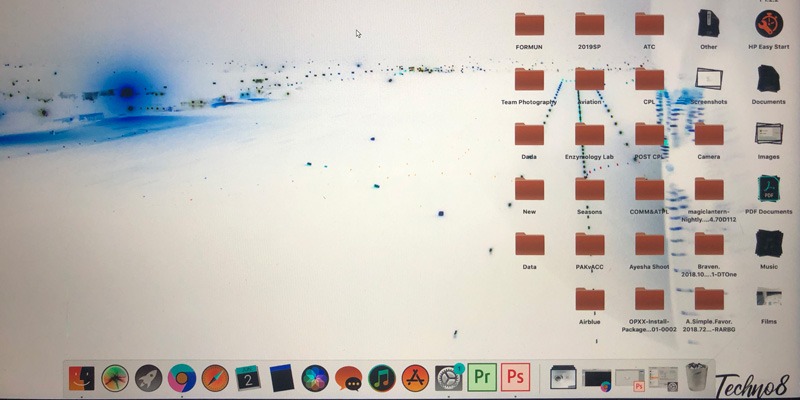Open the Trash in the Dock
Image resolution: width=800 pixels, height=400 pixels.
(697, 378)
